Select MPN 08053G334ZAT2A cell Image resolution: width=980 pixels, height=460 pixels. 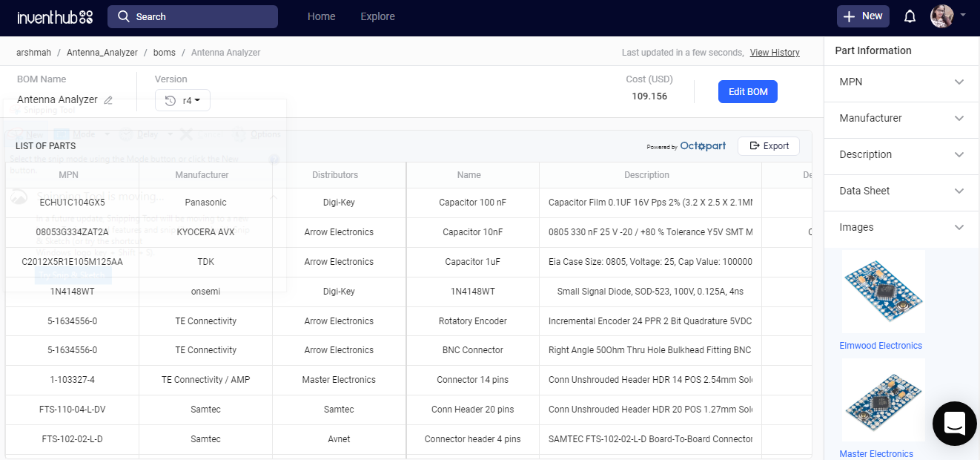[x=72, y=232]
